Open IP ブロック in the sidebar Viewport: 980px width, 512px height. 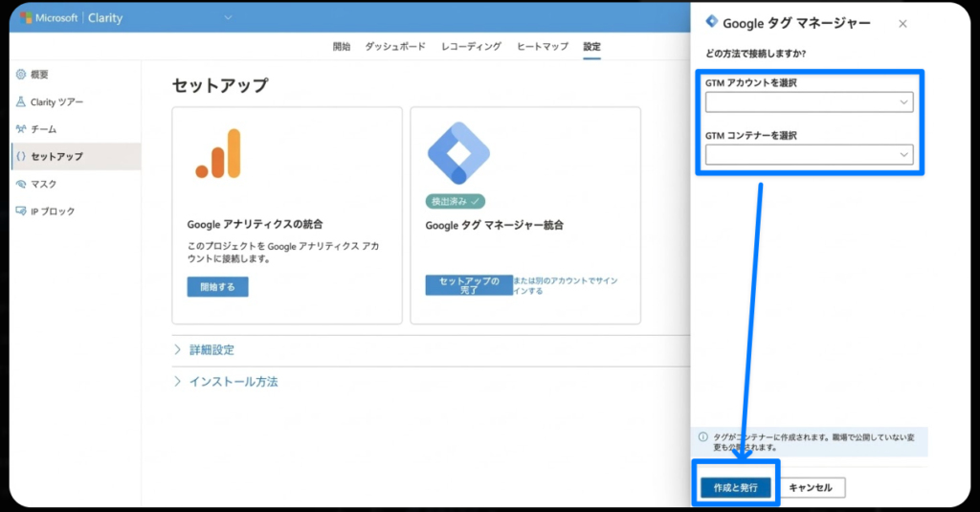click(52, 211)
